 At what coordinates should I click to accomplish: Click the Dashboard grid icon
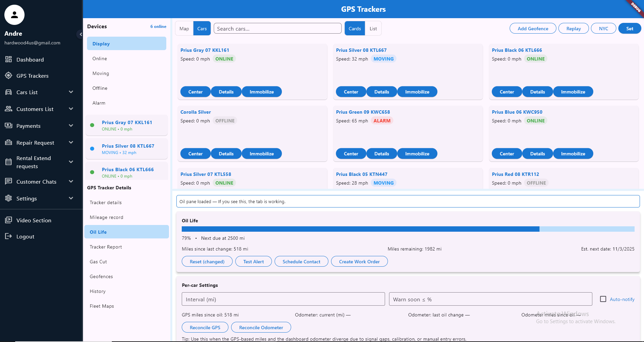[x=8, y=60]
